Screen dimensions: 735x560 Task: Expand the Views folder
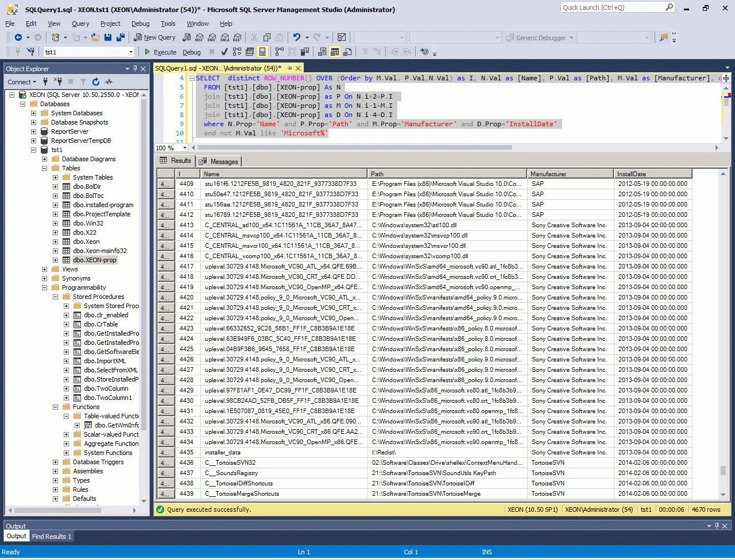[45, 269]
